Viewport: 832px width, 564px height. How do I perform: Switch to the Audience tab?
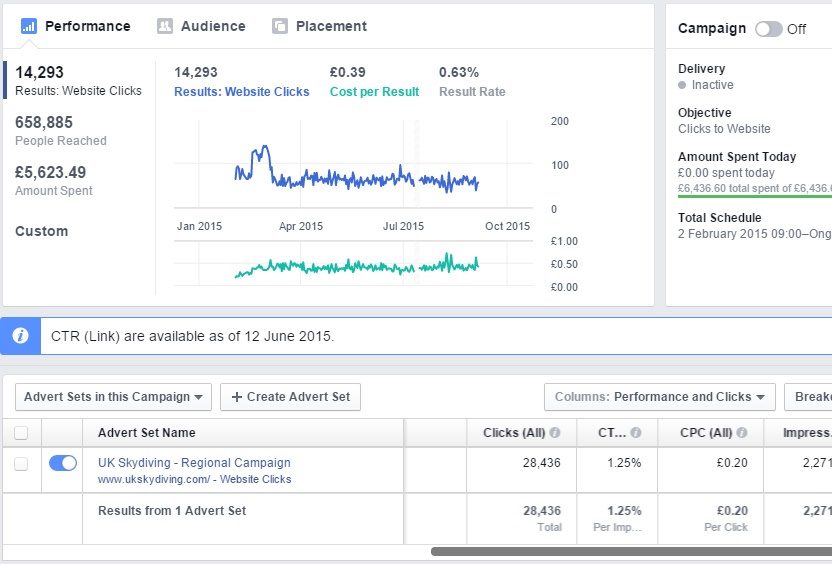tap(212, 27)
